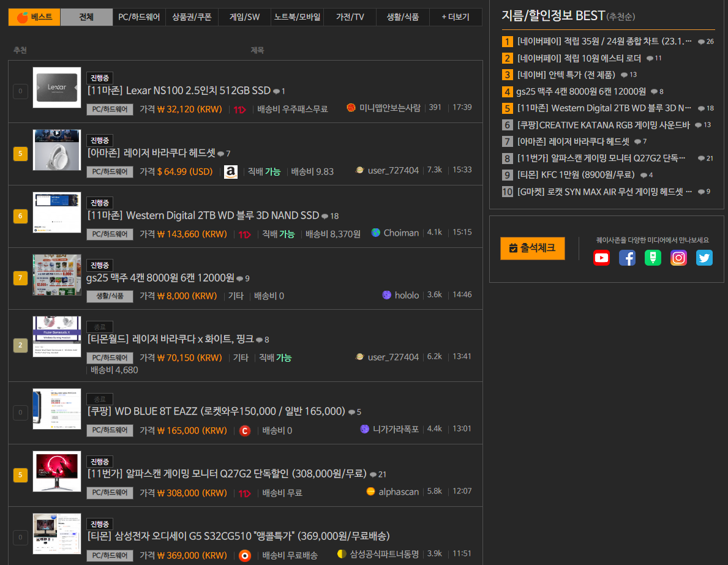
Task: Click the red Alphascan monitor thumbnail
Action: pyautogui.click(x=57, y=471)
